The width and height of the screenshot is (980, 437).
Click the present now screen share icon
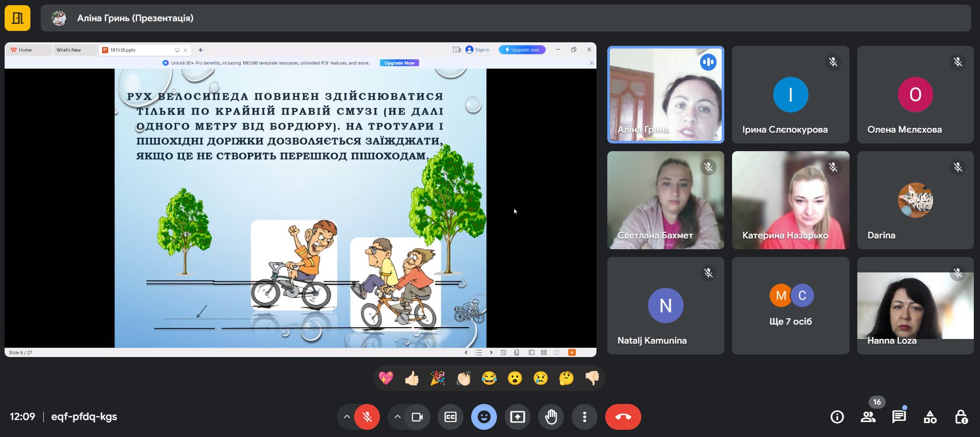(518, 417)
